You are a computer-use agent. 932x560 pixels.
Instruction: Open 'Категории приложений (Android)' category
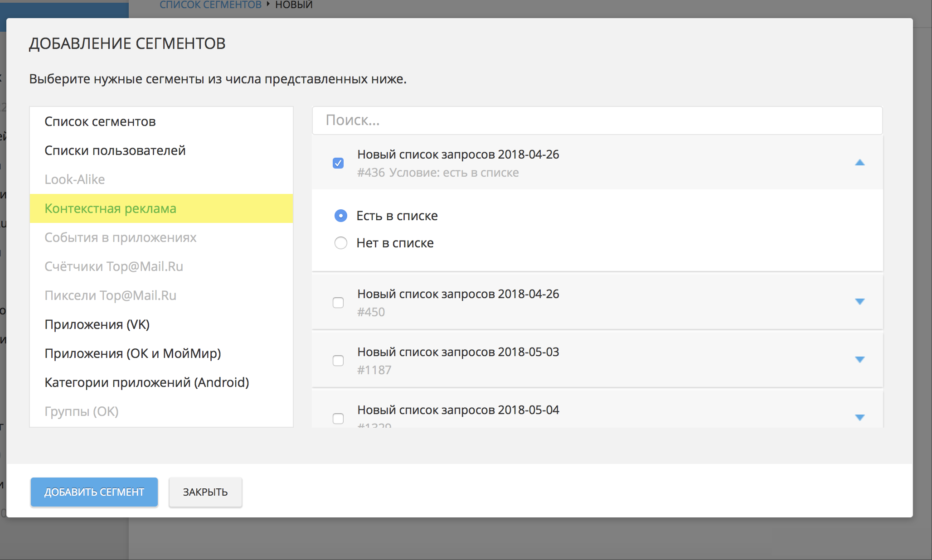147,382
